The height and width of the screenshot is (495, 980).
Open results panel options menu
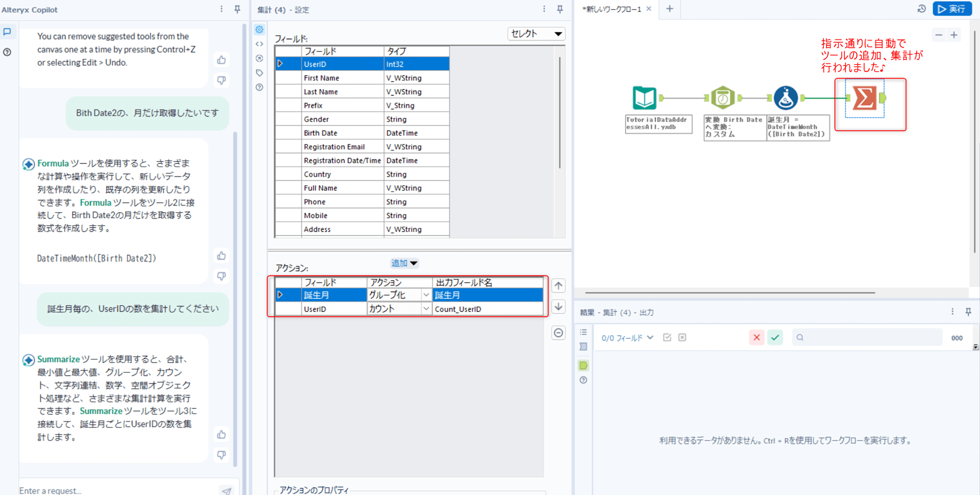(953, 312)
